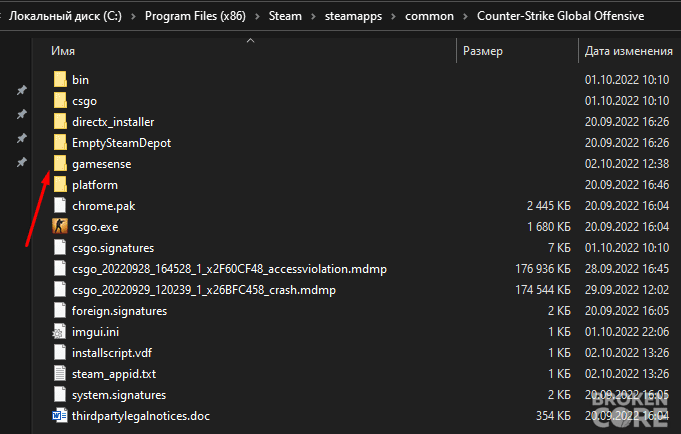The image size is (681, 434).
Task: Toggle sort arrow above the Имя column
Action: (250, 40)
